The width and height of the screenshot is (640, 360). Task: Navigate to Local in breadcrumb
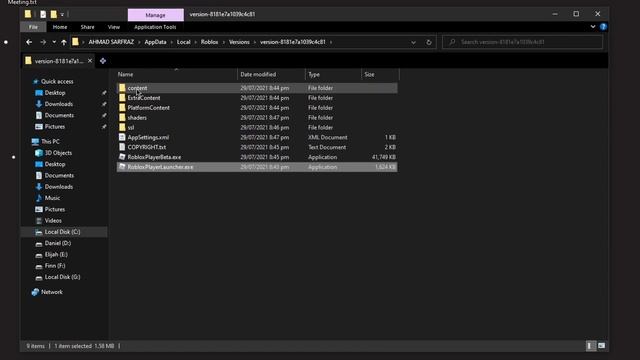pyautogui.click(x=184, y=42)
